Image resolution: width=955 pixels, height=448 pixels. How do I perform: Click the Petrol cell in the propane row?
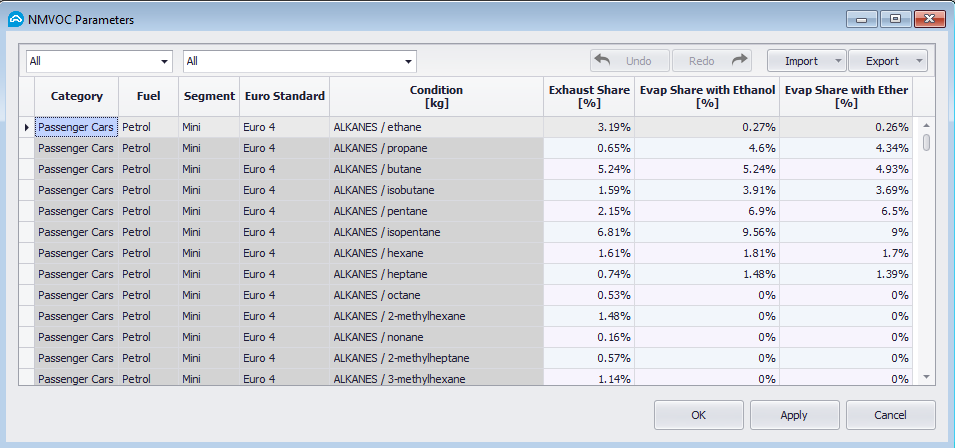[149, 148]
